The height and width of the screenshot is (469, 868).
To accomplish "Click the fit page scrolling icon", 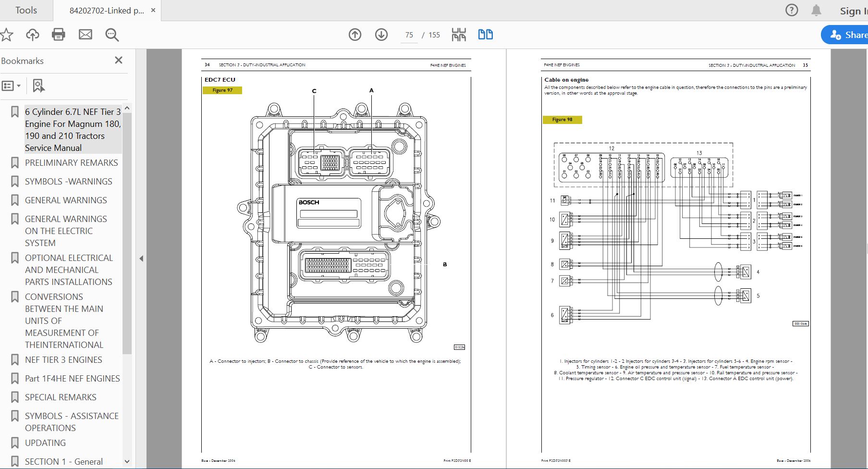I will 459,35.
